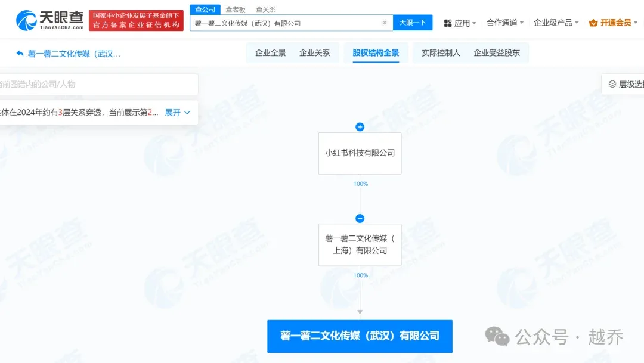This screenshot has width=644, height=363.
Task: Click the layers icon beside 层级选择
Action: pyautogui.click(x=612, y=84)
